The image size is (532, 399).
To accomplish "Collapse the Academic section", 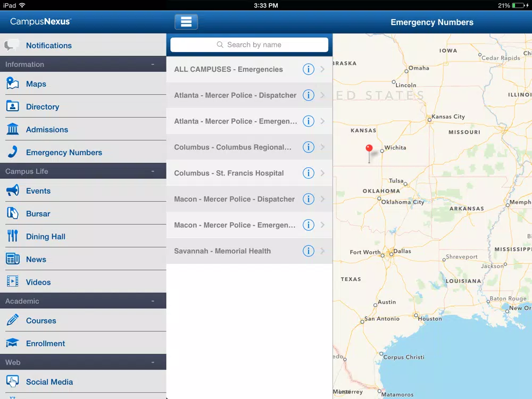I will tap(153, 301).
